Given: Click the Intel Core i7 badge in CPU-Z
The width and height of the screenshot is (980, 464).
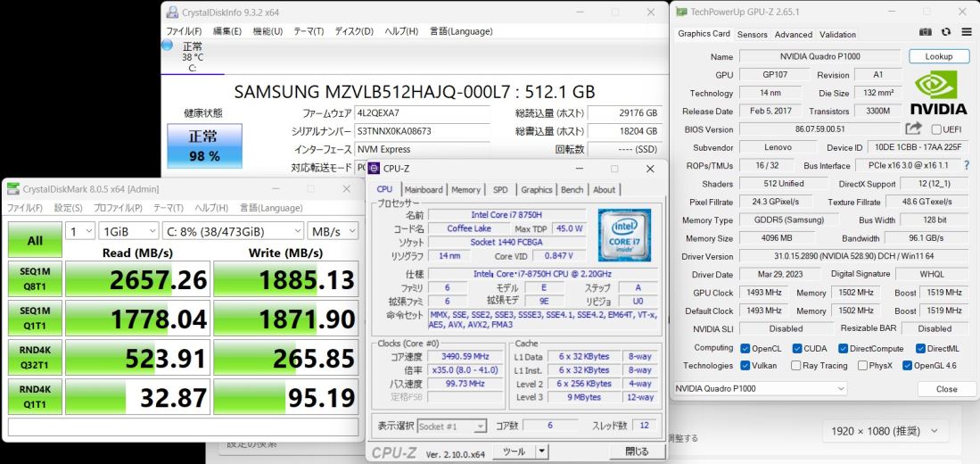Looking at the screenshot, I should [x=624, y=235].
